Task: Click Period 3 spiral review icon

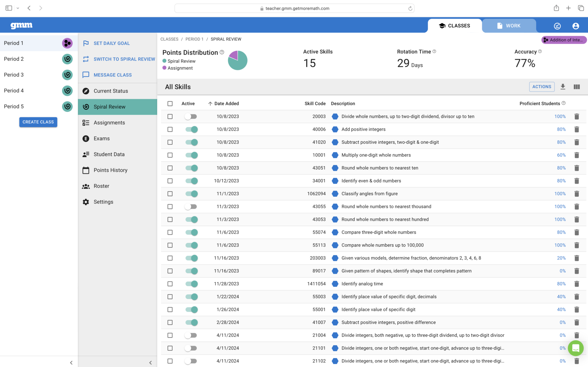Action: click(67, 75)
